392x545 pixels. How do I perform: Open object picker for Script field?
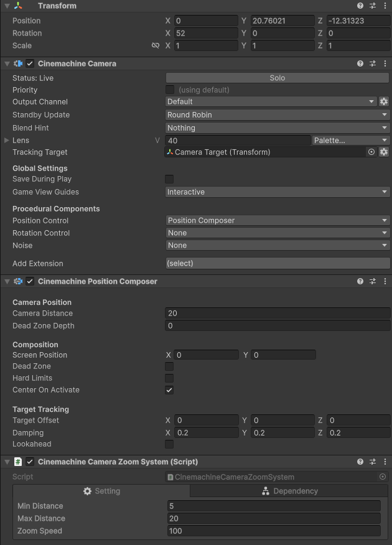click(x=383, y=477)
